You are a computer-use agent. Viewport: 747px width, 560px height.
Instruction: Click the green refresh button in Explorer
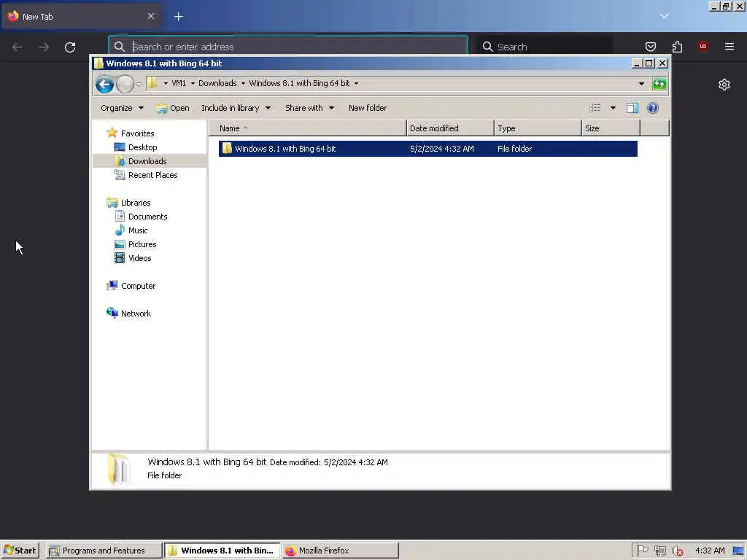click(x=659, y=83)
